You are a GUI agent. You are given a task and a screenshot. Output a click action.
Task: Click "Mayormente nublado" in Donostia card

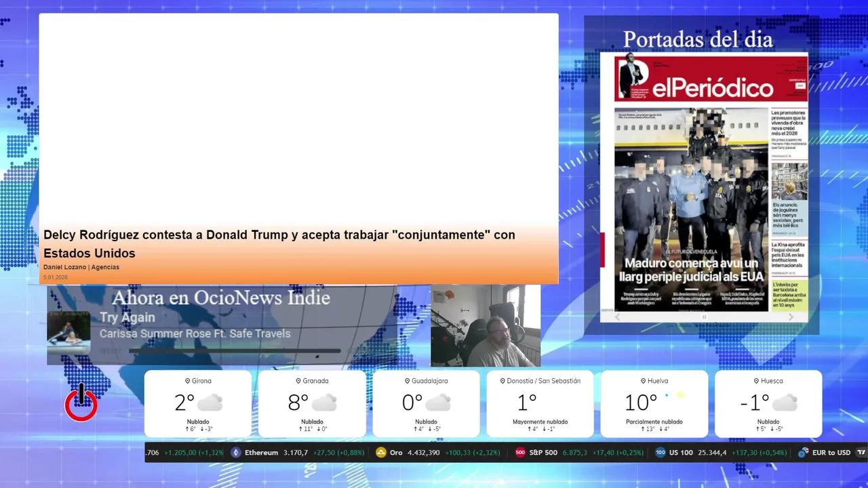pyautogui.click(x=540, y=422)
